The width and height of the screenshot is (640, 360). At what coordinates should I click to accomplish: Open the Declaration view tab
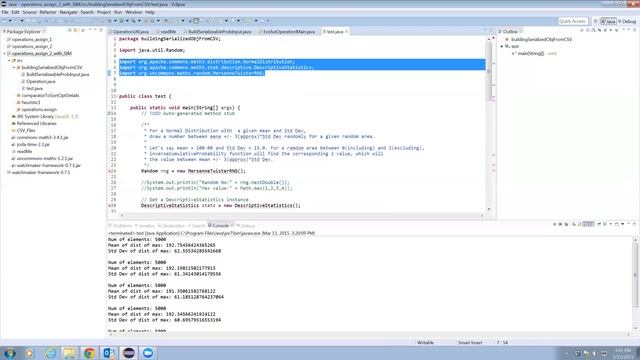pos(172,225)
